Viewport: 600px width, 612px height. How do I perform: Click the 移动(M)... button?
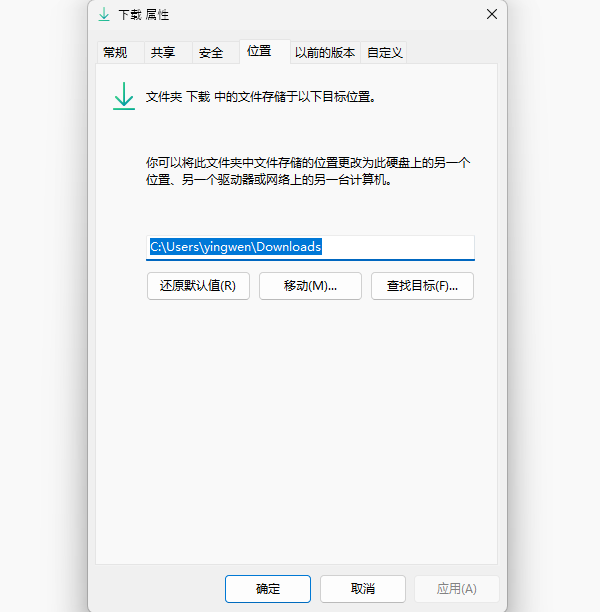pyautogui.click(x=310, y=286)
